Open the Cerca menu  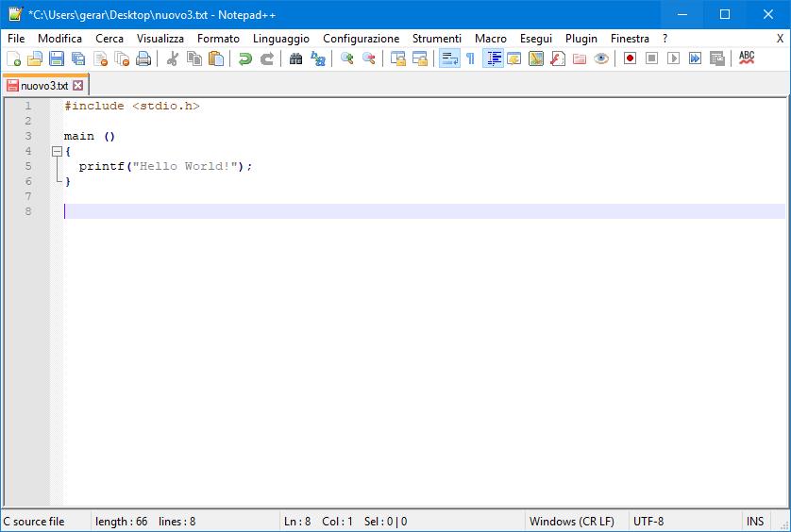109,39
